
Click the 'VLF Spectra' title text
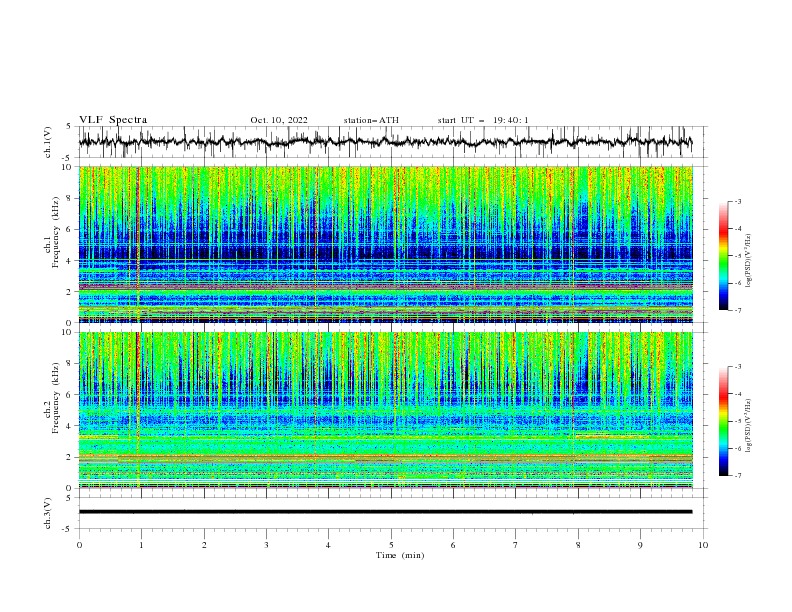pyautogui.click(x=113, y=120)
